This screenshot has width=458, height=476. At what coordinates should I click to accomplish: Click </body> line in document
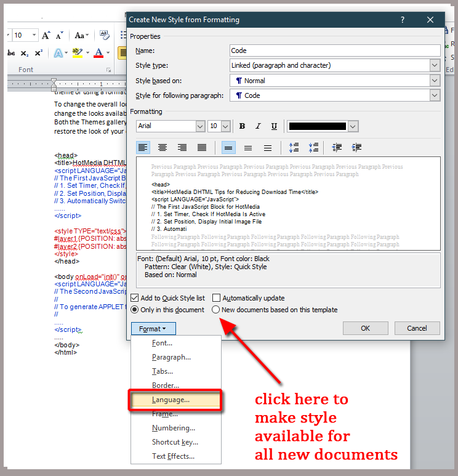[x=66, y=345]
